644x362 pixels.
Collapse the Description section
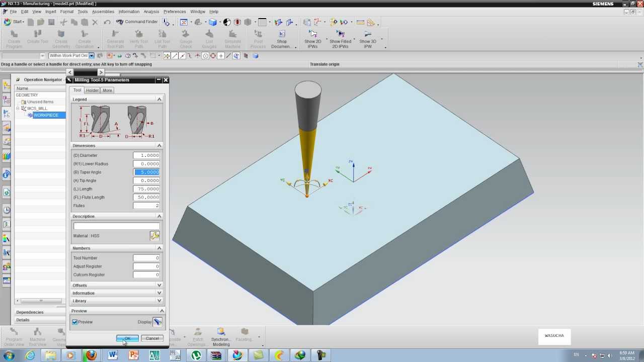click(159, 216)
